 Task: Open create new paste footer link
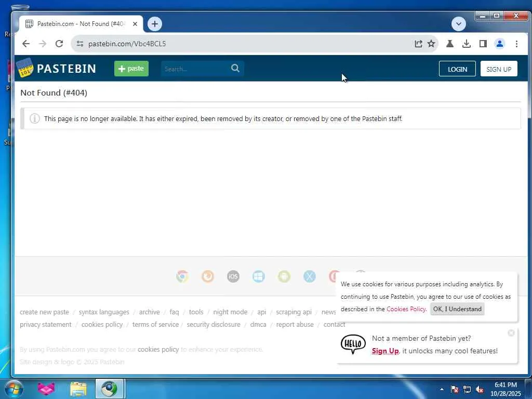[45, 312]
